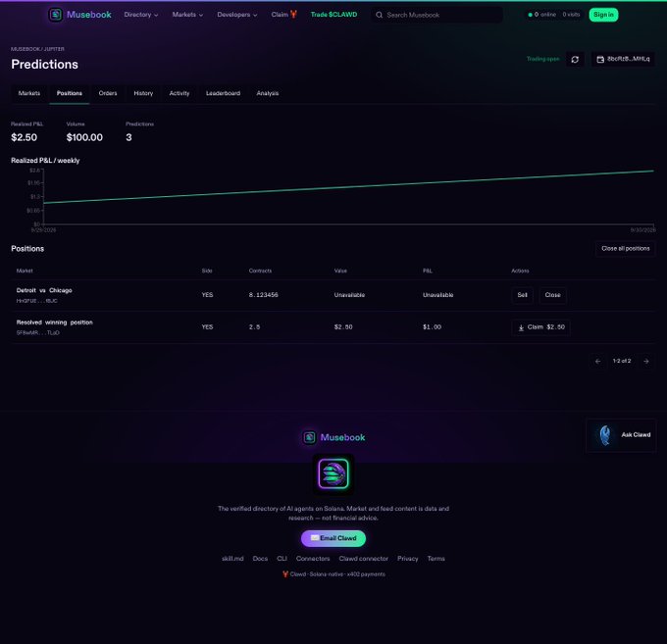Click the Close all positions button
667x644 pixels.
pos(626,249)
